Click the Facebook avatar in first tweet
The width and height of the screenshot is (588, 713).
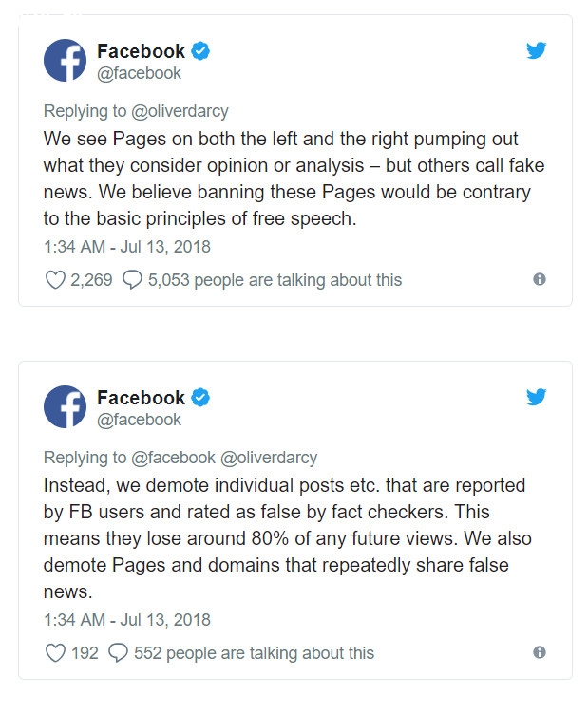(x=66, y=61)
